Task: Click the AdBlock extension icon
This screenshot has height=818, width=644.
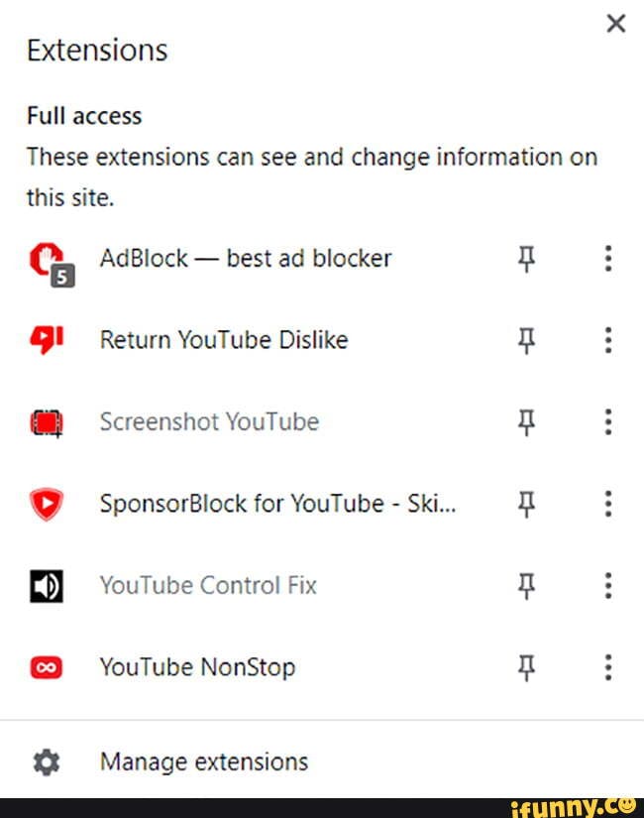Action: [x=47, y=258]
